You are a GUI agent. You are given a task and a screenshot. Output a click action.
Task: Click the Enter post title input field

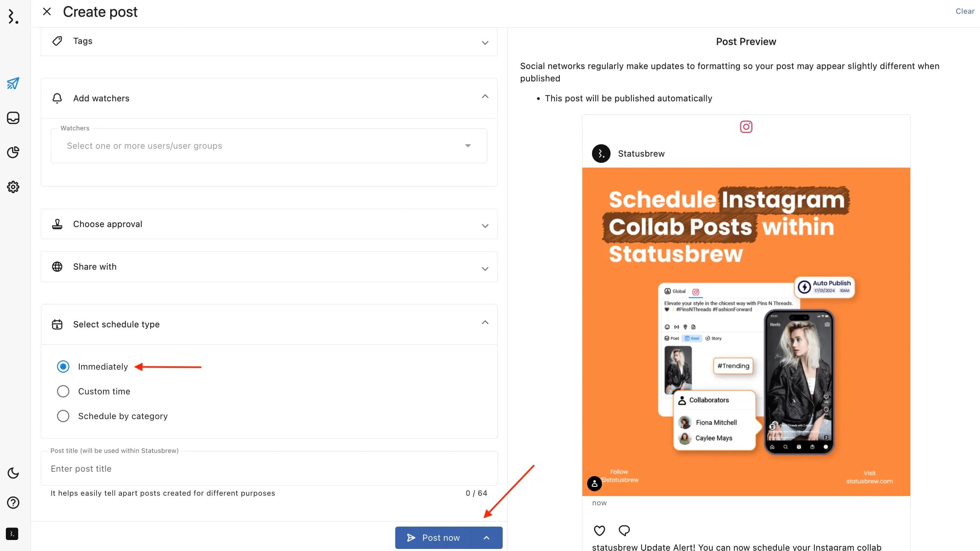pos(269,468)
